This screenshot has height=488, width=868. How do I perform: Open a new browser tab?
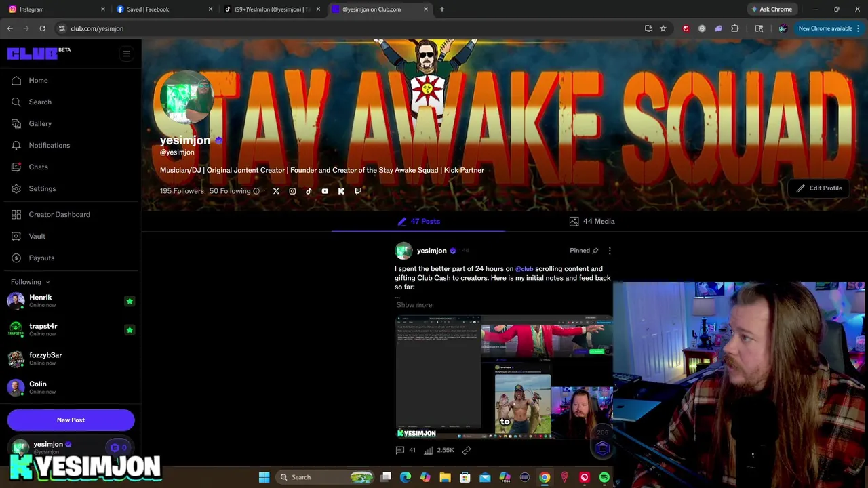click(x=441, y=9)
